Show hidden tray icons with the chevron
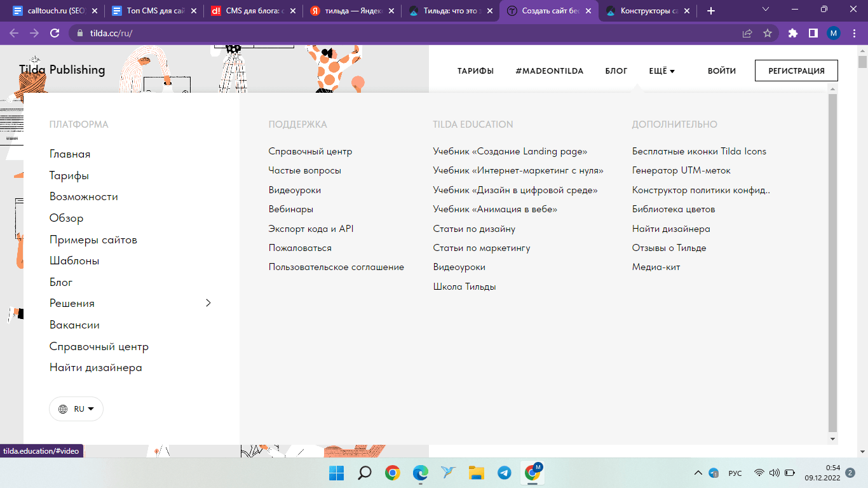This screenshot has width=868, height=488. [x=698, y=473]
